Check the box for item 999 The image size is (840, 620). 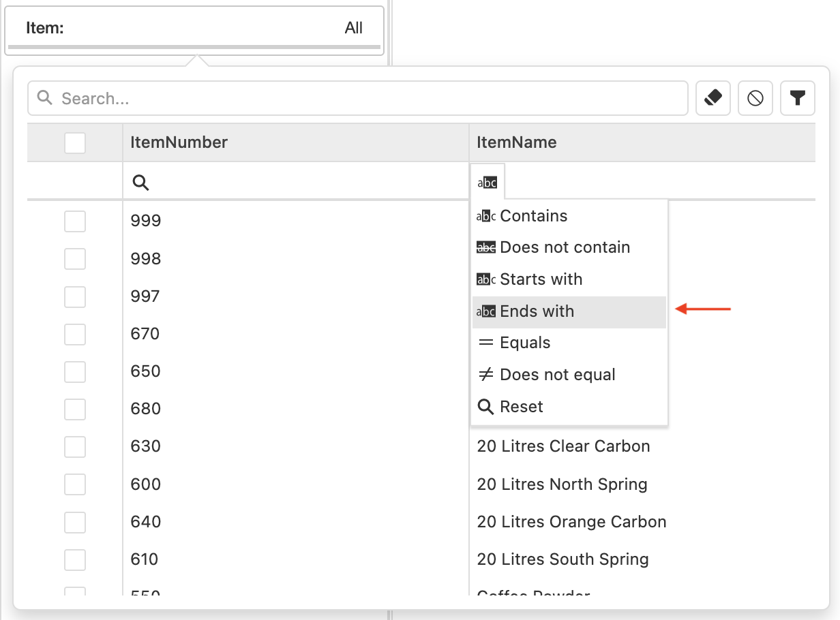[x=75, y=221]
